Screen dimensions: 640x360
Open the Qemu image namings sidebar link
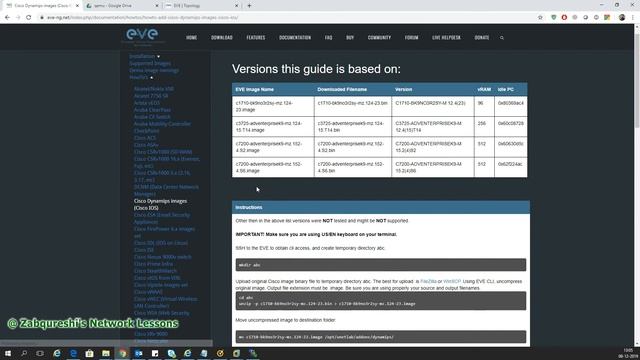pos(154,70)
